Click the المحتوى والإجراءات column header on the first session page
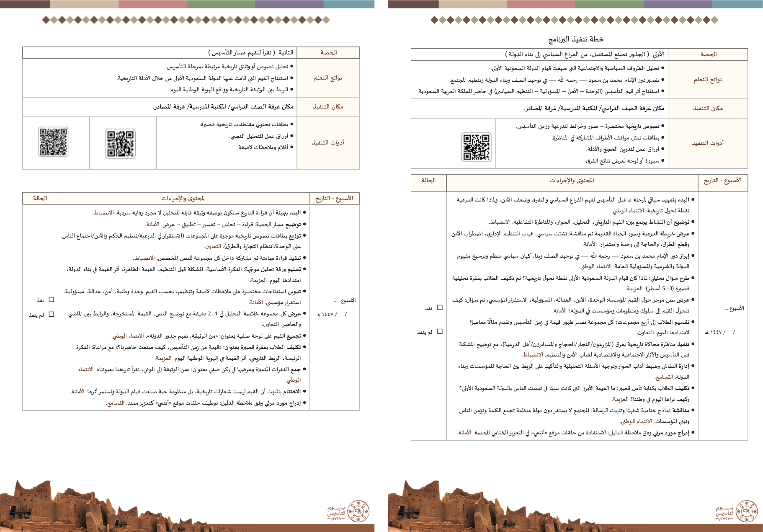Viewport: 763px width, 532px height. click(x=572, y=181)
